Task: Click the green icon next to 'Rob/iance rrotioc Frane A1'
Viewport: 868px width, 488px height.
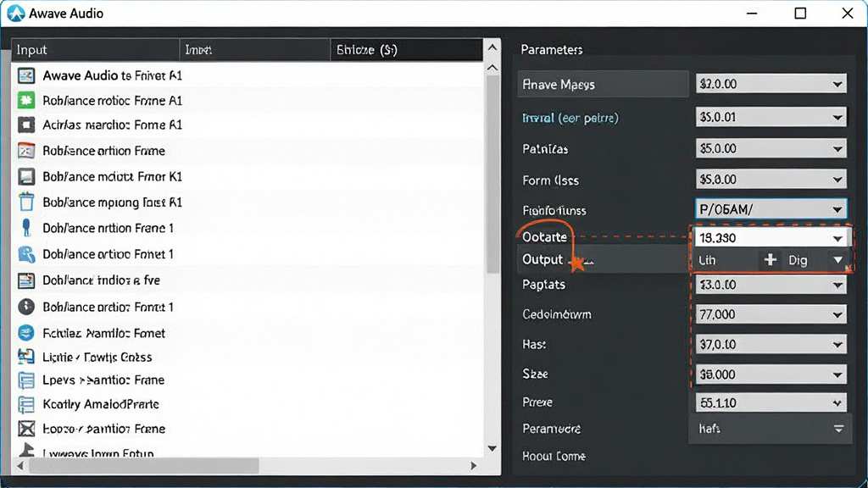Action: coord(26,100)
